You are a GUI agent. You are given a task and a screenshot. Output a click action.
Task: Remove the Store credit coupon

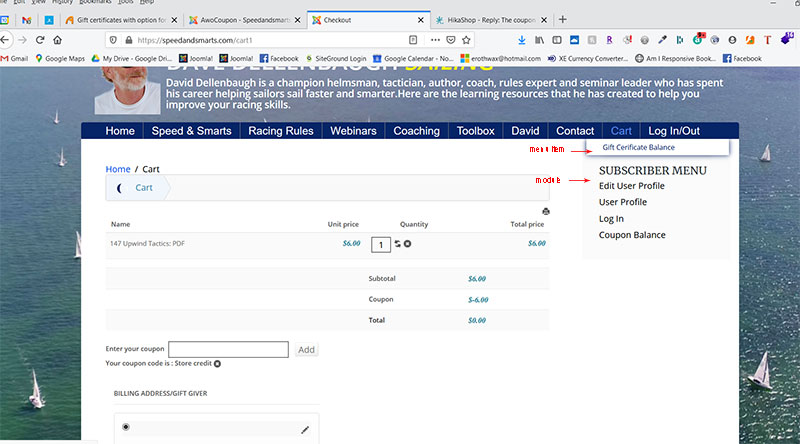[217, 364]
